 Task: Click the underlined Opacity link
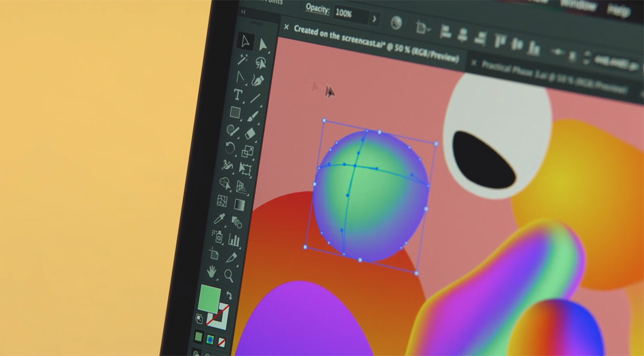(x=318, y=9)
